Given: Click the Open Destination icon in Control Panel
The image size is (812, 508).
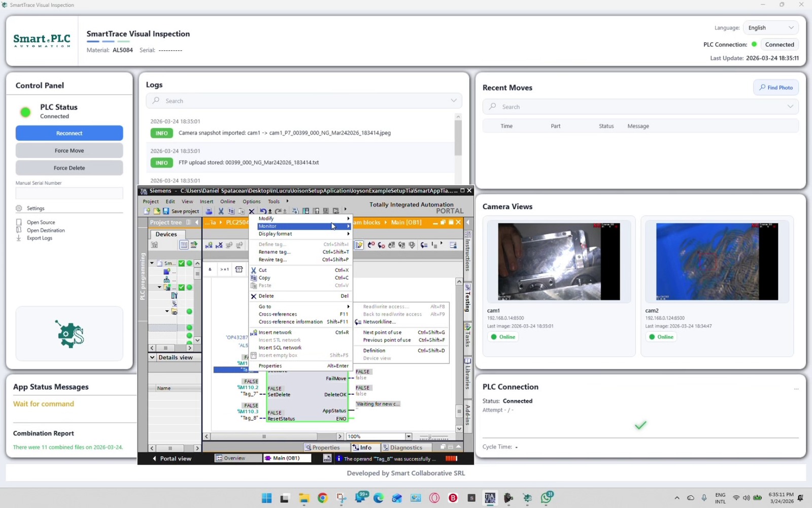Looking at the screenshot, I should pos(19,230).
